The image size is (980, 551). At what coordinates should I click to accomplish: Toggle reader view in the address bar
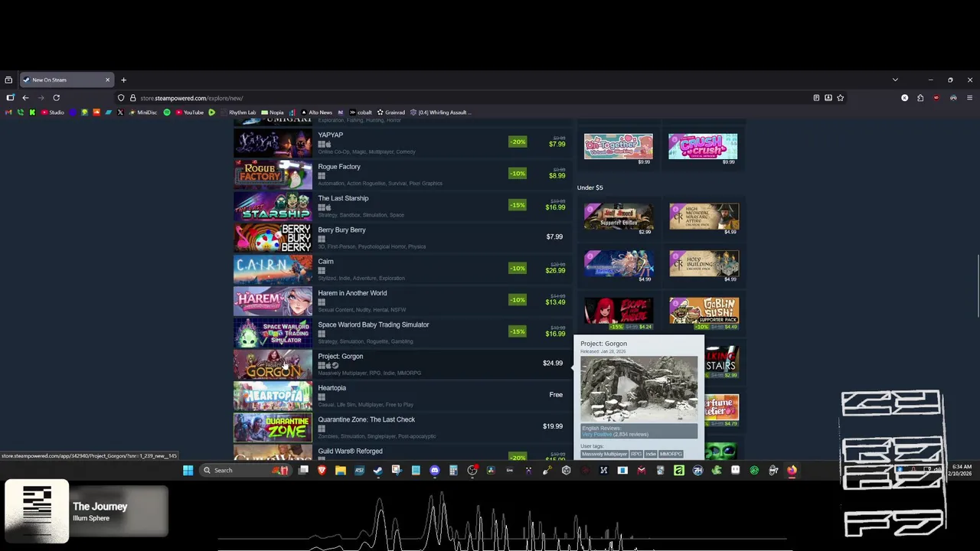click(816, 98)
